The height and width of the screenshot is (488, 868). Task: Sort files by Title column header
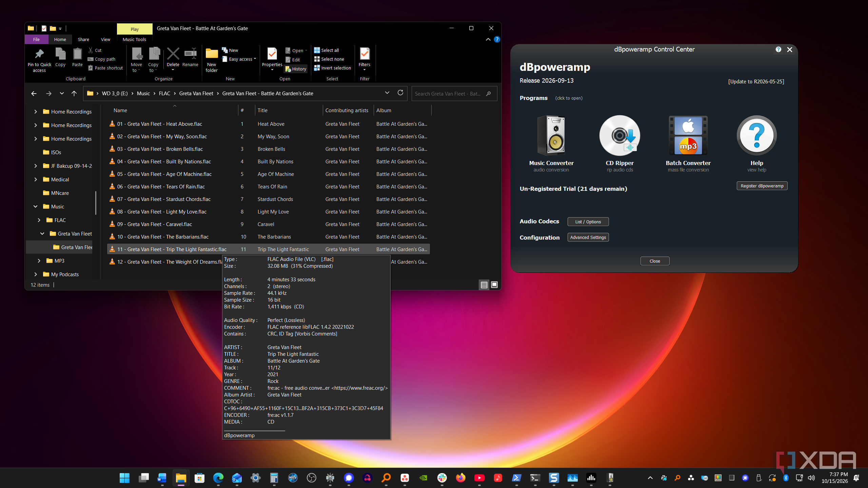[x=288, y=110]
